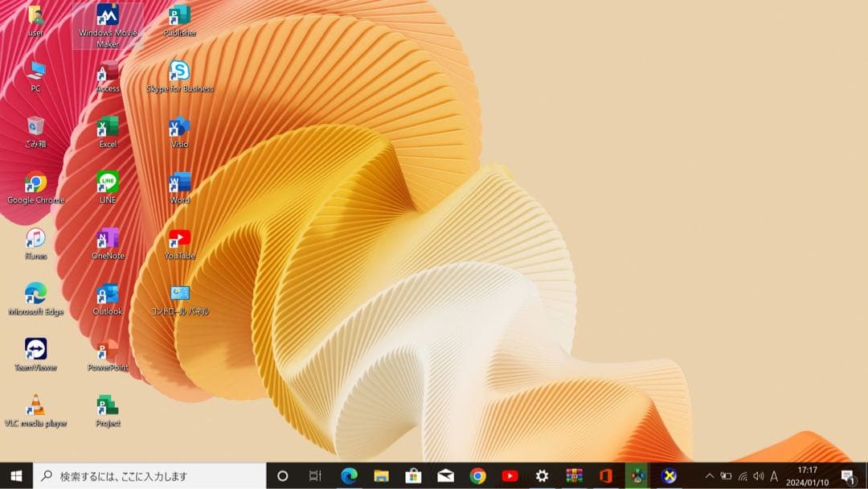
Task: Click the taskbar search box
Action: point(145,475)
